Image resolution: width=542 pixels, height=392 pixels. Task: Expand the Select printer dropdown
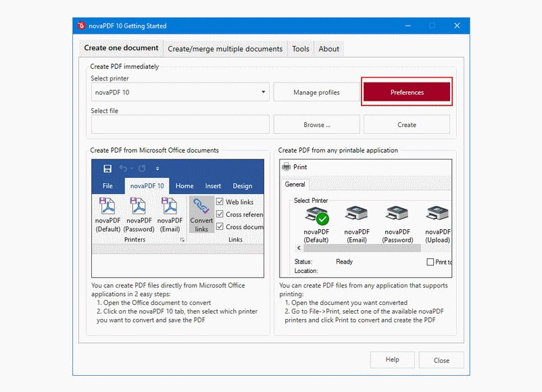264,92
